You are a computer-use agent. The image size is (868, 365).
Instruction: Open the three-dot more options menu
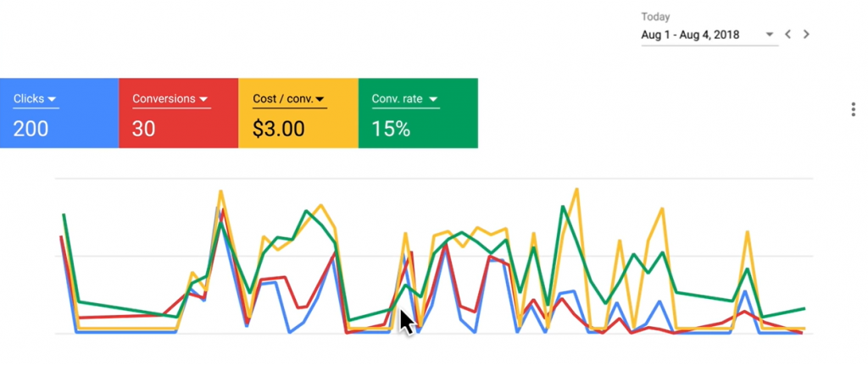pyautogui.click(x=853, y=110)
